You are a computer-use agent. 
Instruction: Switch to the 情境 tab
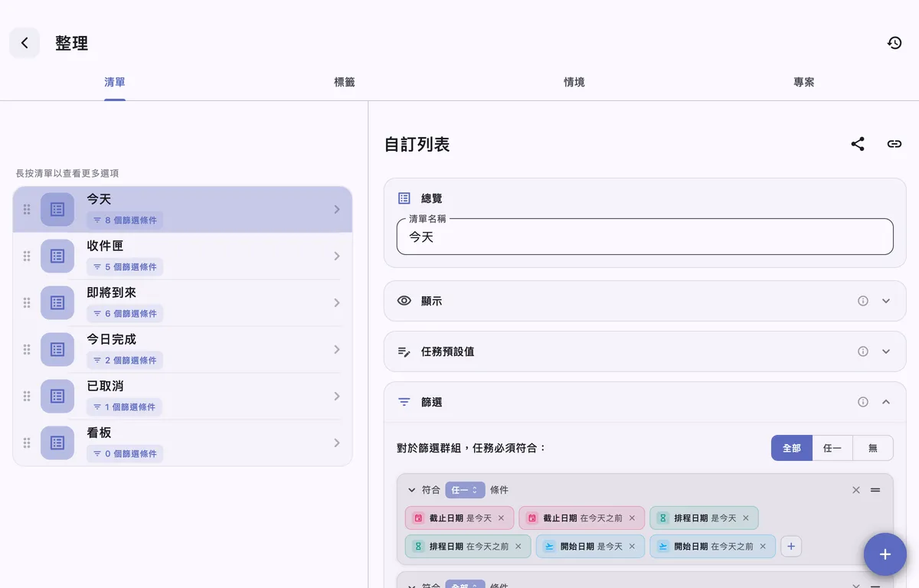pos(574,82)
